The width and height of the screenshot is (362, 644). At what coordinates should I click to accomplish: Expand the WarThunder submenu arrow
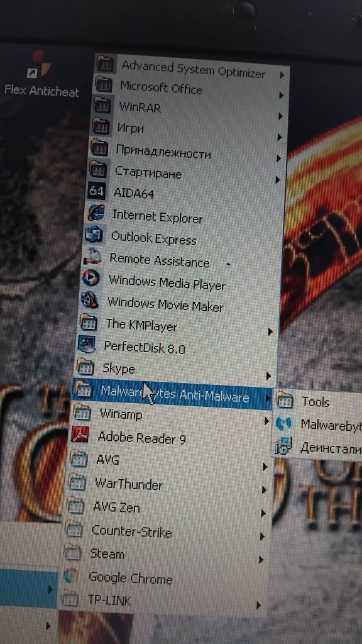[264, 490]
